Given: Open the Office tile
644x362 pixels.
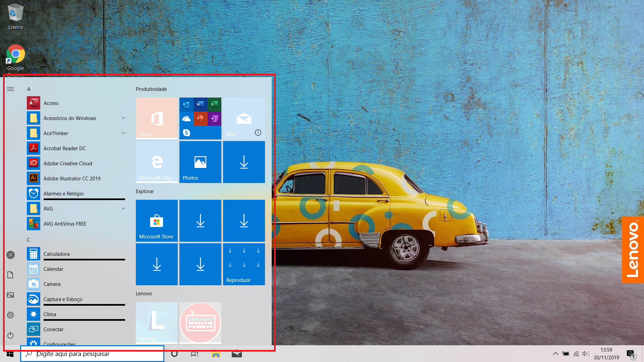Looking at the screenshot, I should coord(157,118).
